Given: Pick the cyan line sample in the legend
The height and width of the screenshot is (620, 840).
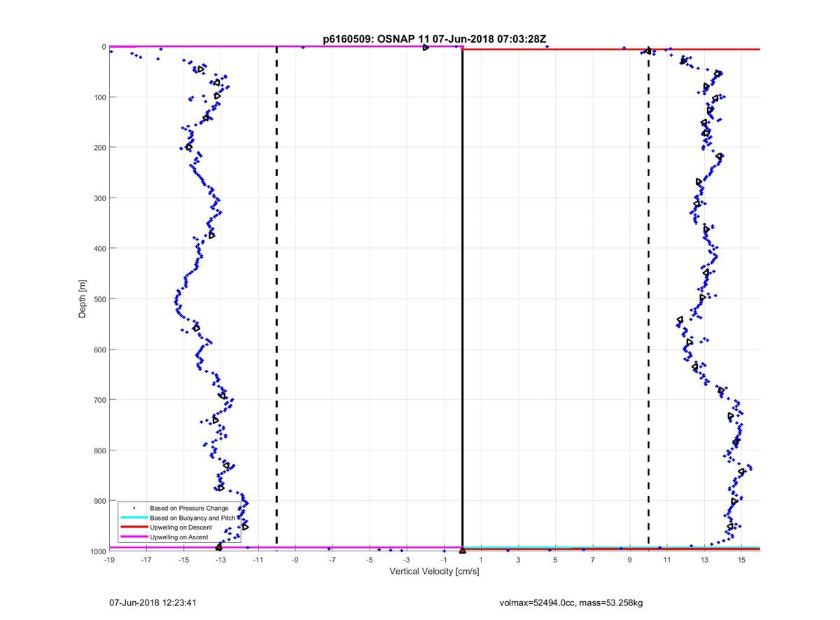Looking at the screenshot, I should 134,517.
